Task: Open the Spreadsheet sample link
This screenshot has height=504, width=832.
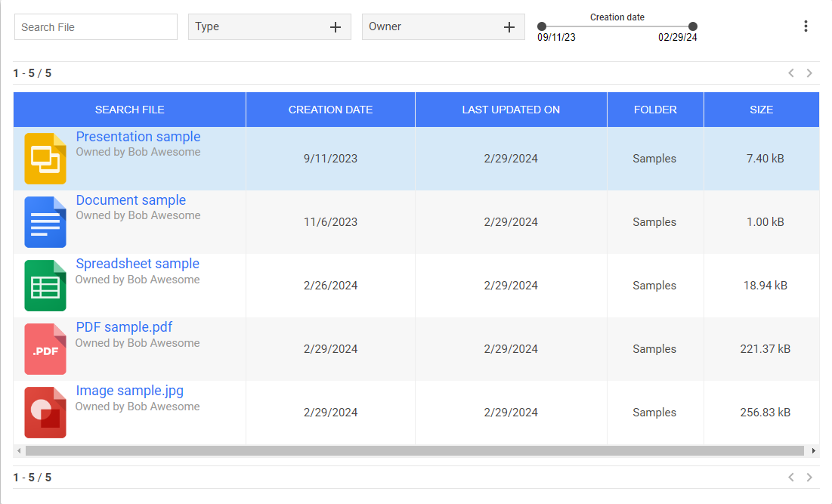Action: (138, 264)
